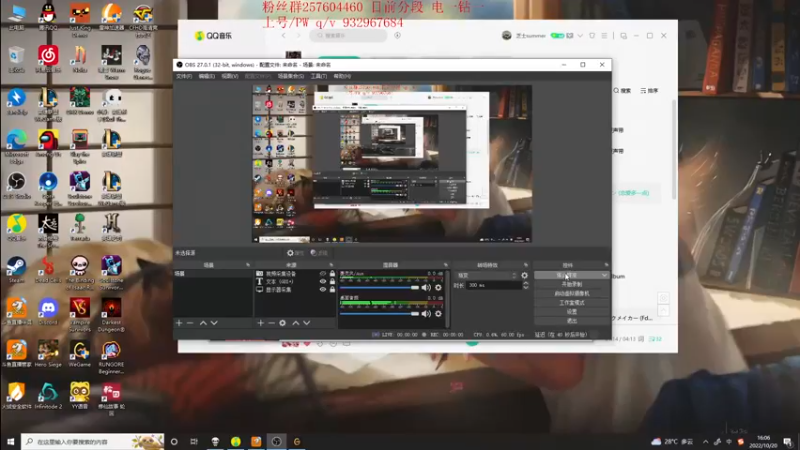Screen dimensions: 800x450
Task: Remove selected scene with minus button
Action: tap(190, 323)
